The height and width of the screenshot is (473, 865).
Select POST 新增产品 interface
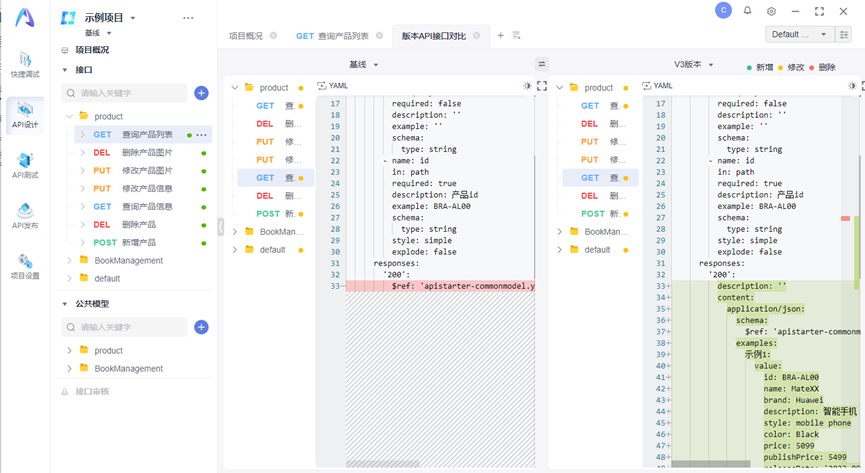point(143,242)
